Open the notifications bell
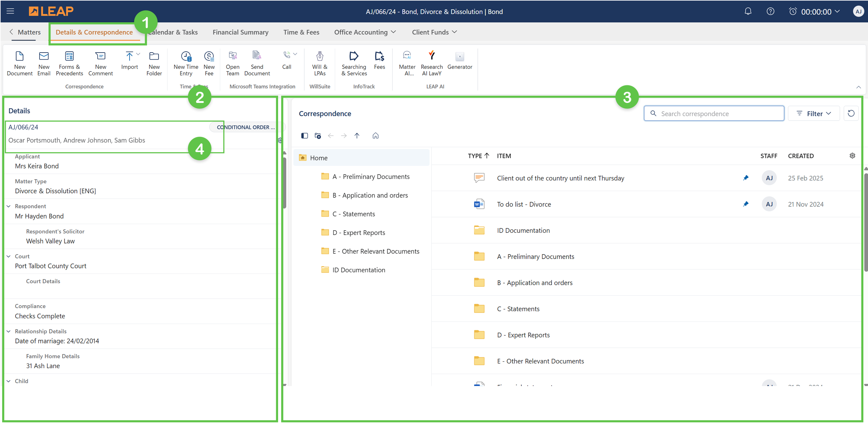The image size is (868, 429). (748, 11)
